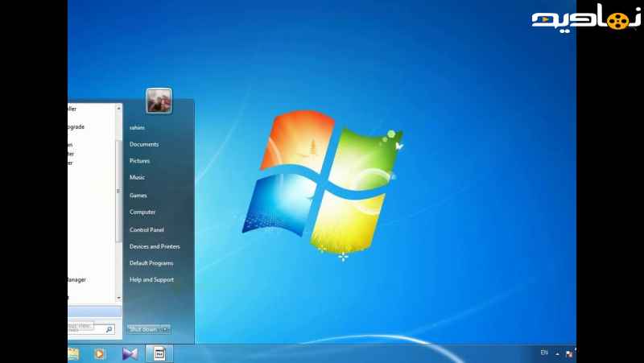Screen dimensions: 644x363
Task: Select the program entry ending in 'anager'
Action: (76, 279)
